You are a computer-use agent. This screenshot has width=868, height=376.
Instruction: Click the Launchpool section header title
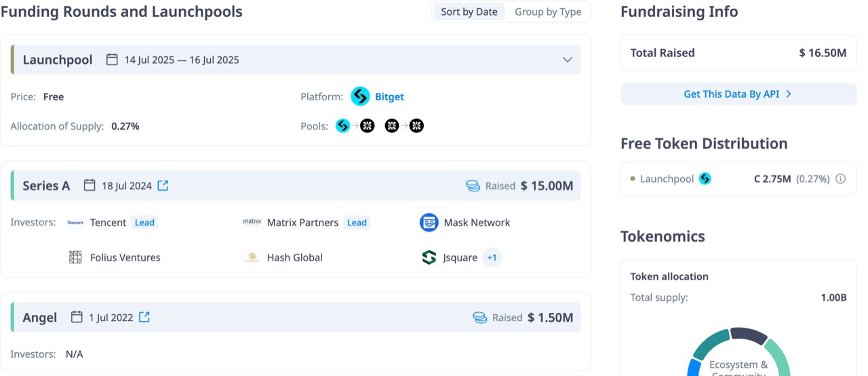(x=58, y=60)
